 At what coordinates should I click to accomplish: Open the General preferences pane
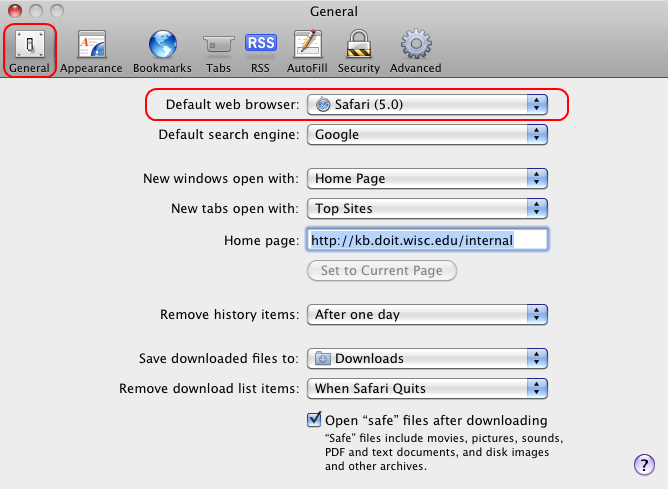[29, 51]
